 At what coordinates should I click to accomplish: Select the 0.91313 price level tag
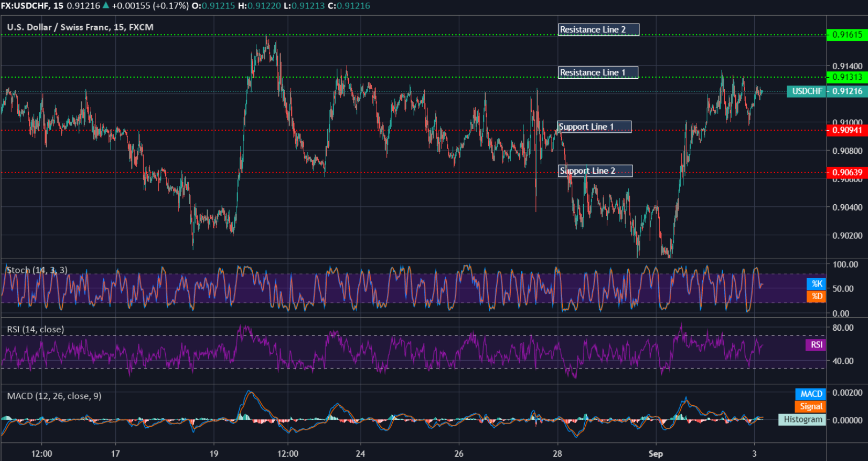pos(847,77)
